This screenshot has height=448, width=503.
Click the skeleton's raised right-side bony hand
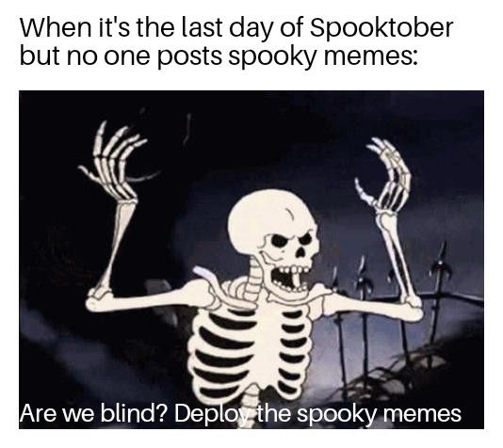[x=383, y=175]
